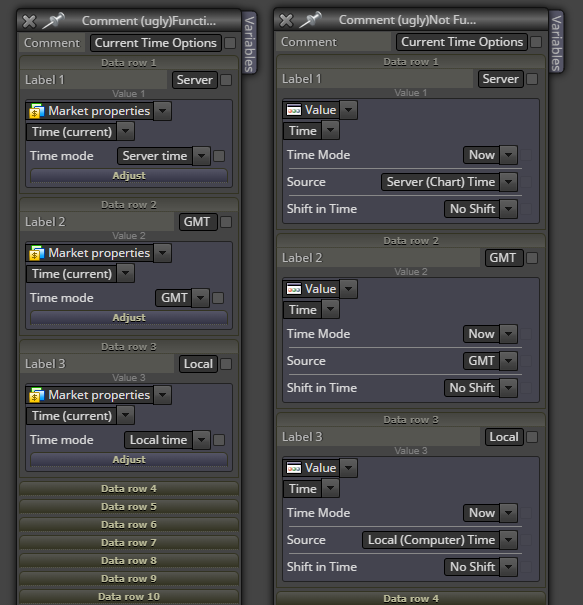Open Local time mode dropdown arrow
This screenshot has height=605, width=583.
201,440
